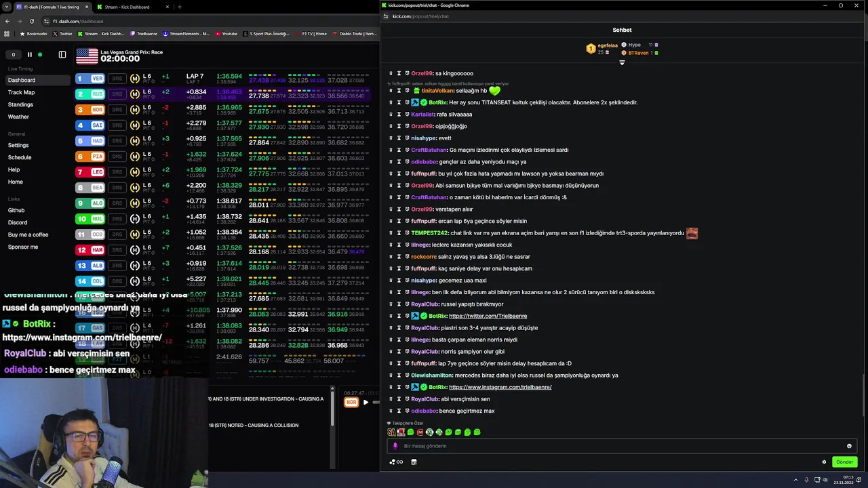Open the Help page
The width and height of the screenshot is (868, 488).
(14, 169)
